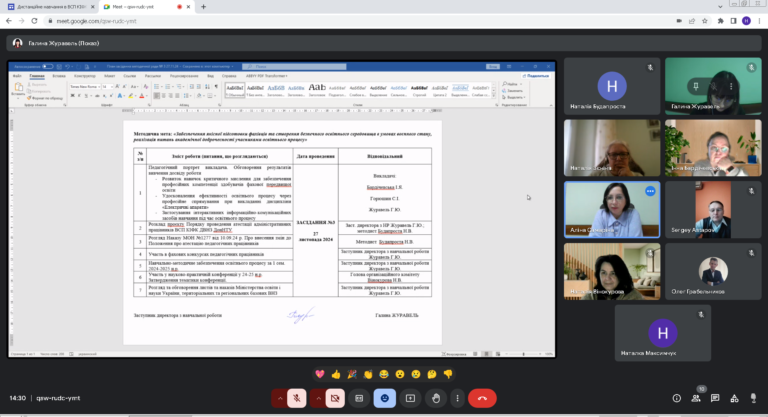The height and width of the screenshot is (417, 768).
Task: Apply the large Aab heading style in Word
Action: (317, 89)
